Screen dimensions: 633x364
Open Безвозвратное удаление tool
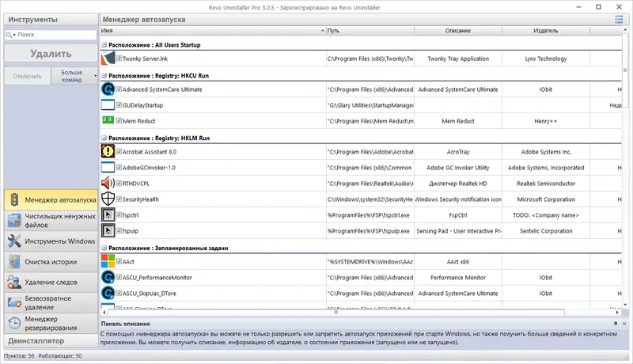point(51,302)
